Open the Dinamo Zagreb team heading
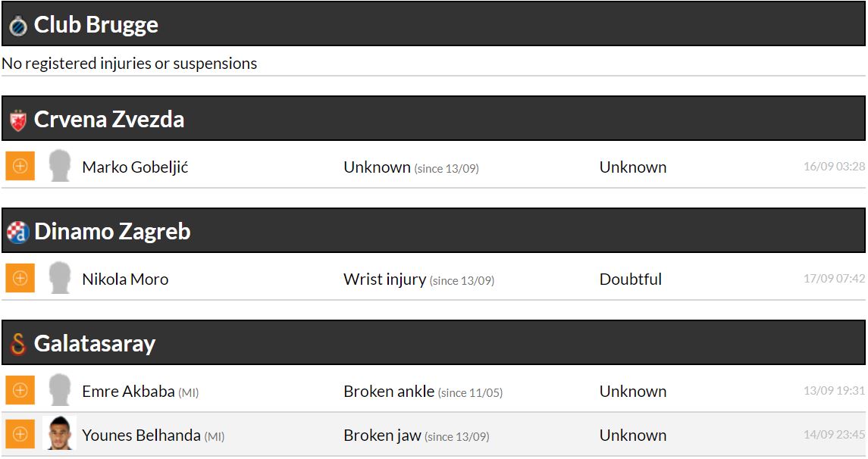Viewport: 868px width, 459px height. tap(112, 232)
